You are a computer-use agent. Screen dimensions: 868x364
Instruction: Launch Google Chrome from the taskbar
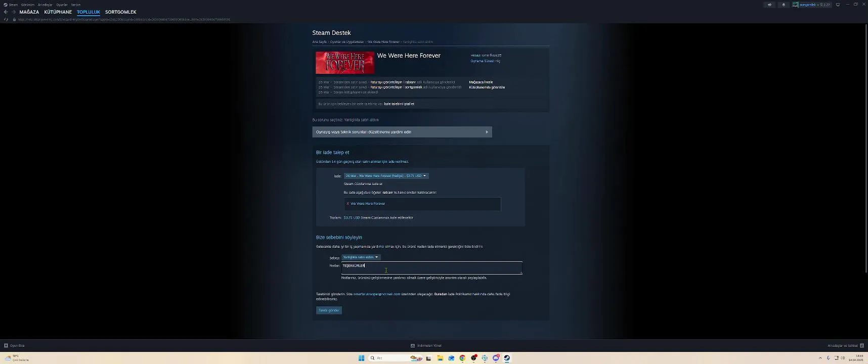pos(462,358)
